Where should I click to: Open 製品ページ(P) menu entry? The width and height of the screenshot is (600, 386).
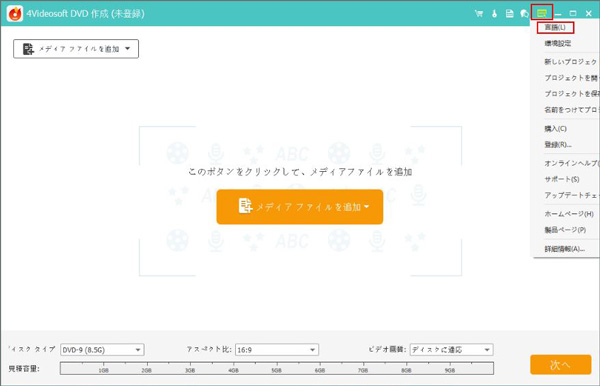tap(565, 230)
